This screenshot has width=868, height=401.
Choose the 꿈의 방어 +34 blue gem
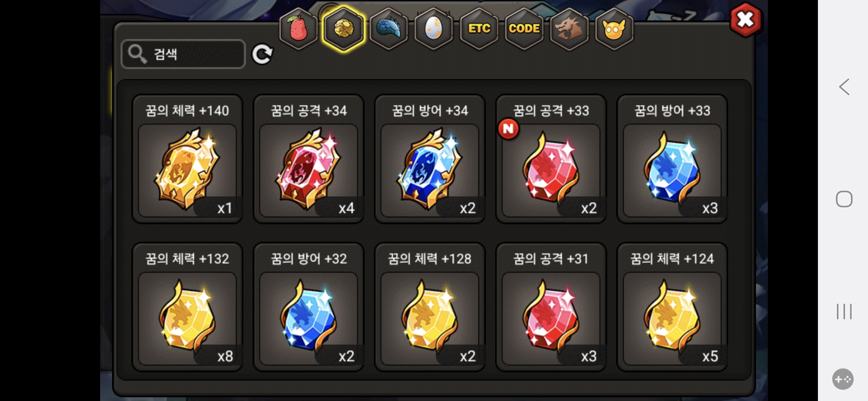click(x=430, y=159)
